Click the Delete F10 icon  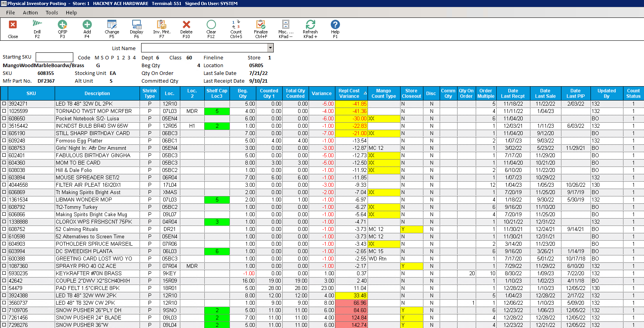(186, 29)
